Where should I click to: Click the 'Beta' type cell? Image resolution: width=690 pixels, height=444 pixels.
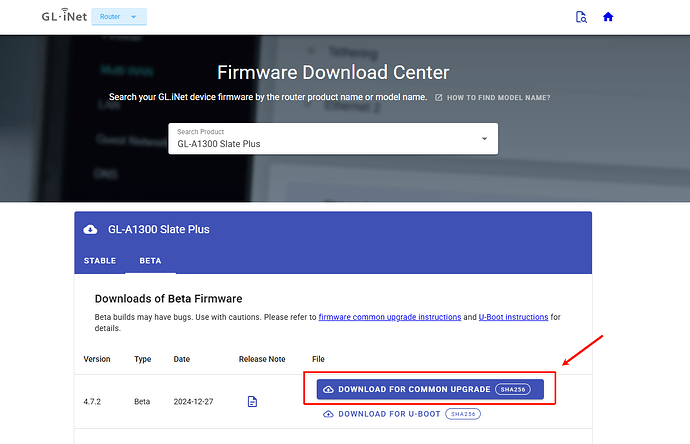142,401
